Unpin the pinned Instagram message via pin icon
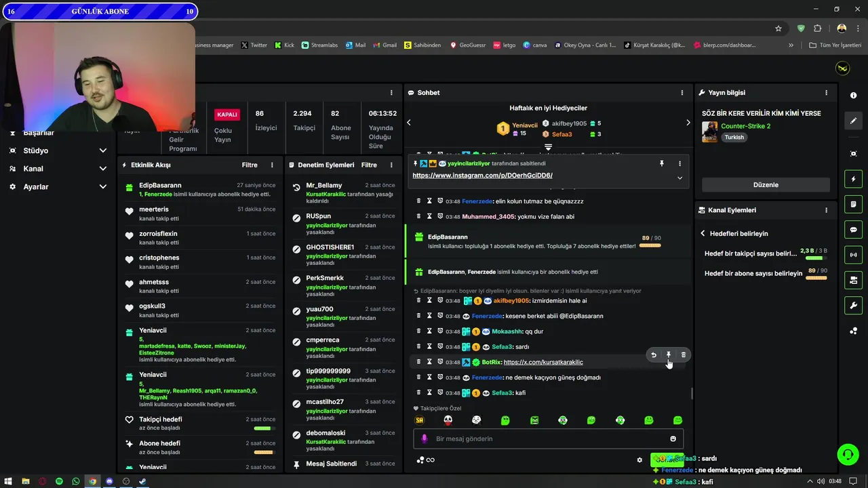The height and width of the screenshot is (488, 868). (x=662, y=163)
